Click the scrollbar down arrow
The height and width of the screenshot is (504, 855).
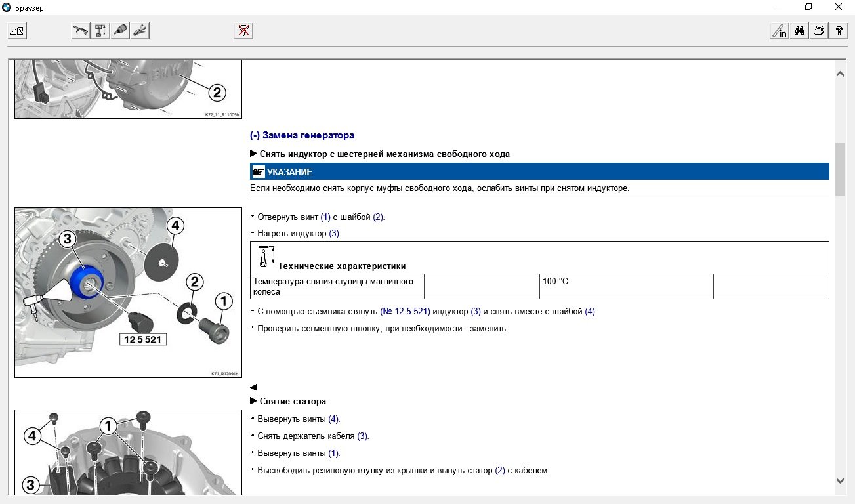[x=840, y=480]
